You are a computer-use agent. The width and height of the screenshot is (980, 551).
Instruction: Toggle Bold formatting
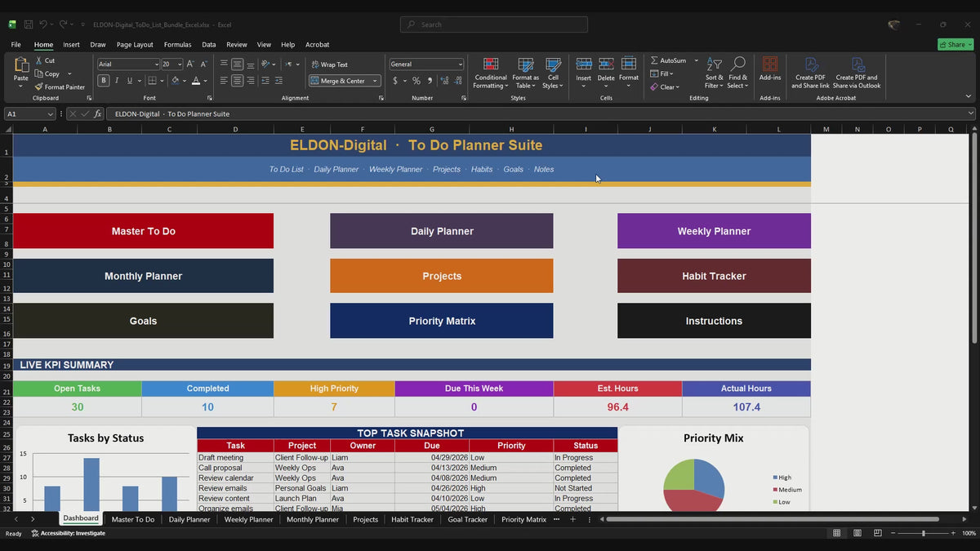(x=104, y=81)
